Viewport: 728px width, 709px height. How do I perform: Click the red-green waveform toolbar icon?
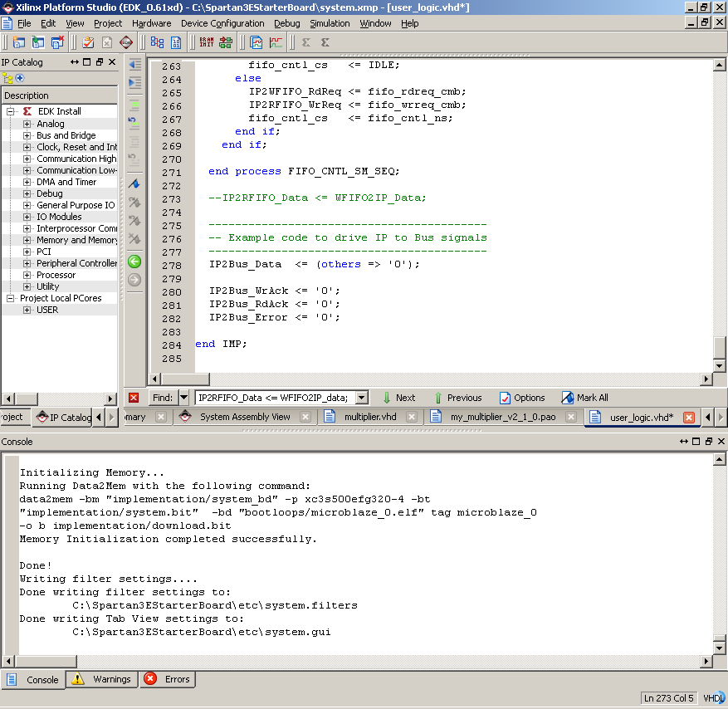click(276, 42)
